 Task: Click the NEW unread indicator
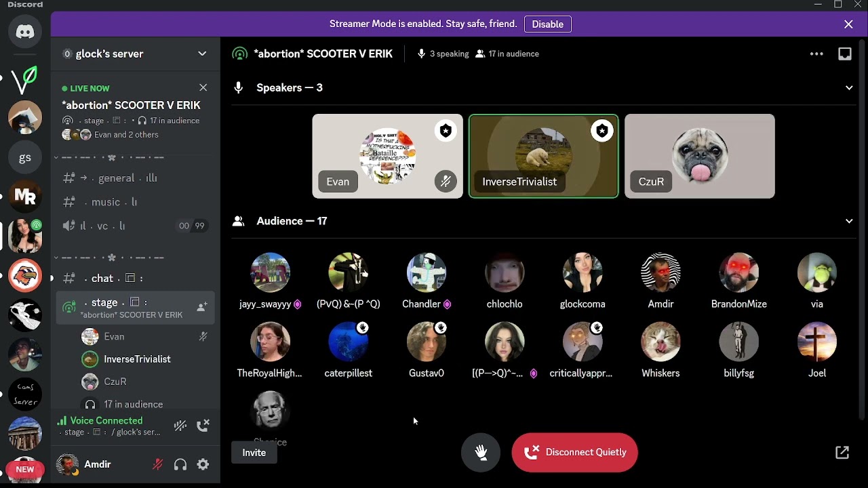click(25, 469)
